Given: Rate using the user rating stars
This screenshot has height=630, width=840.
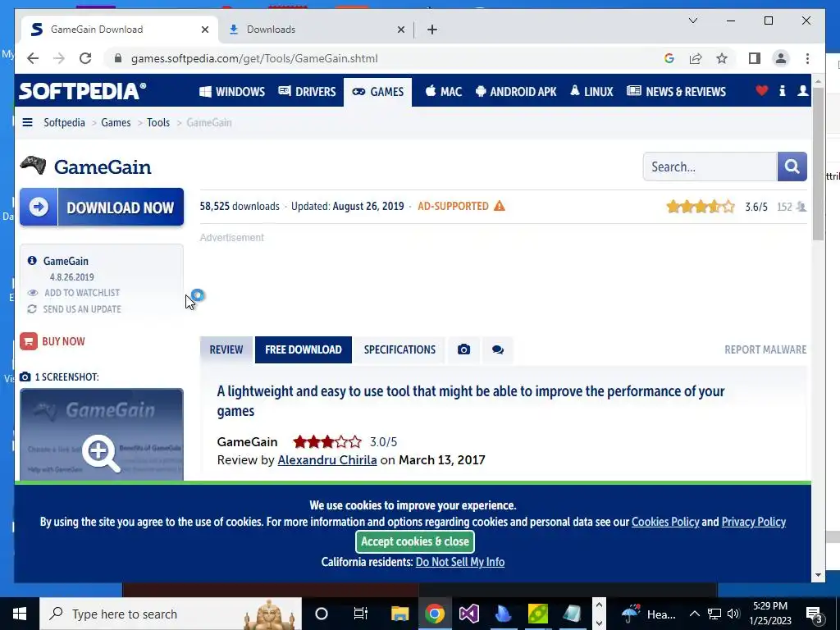Looking at the screenshot, I should click(701, 206).
